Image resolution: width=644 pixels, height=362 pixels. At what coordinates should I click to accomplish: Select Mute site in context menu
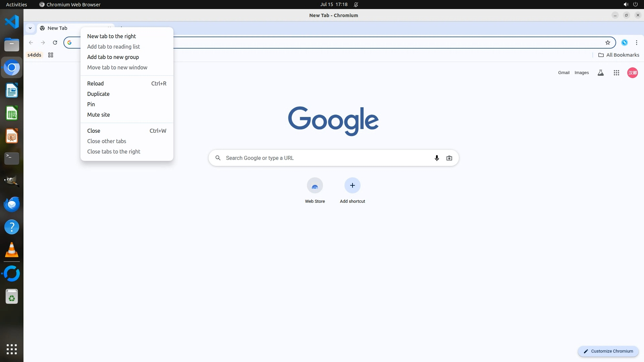[98, 115]
